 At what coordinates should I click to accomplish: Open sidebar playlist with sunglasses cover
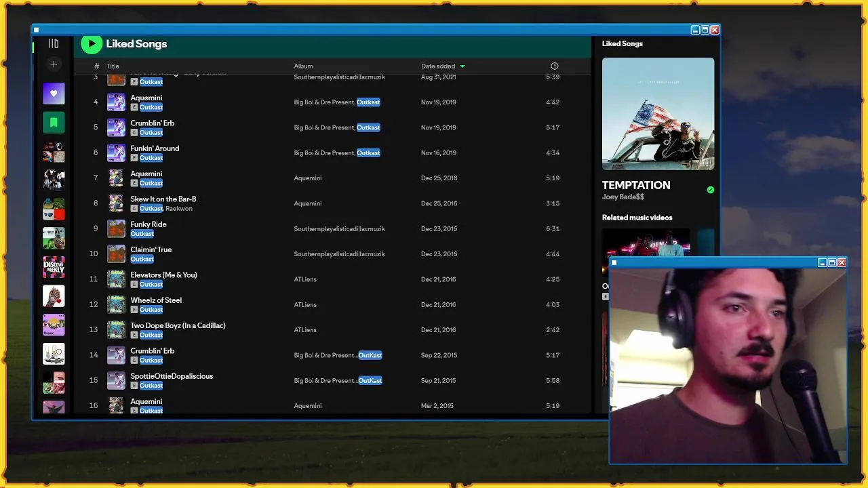click(54, 209)
